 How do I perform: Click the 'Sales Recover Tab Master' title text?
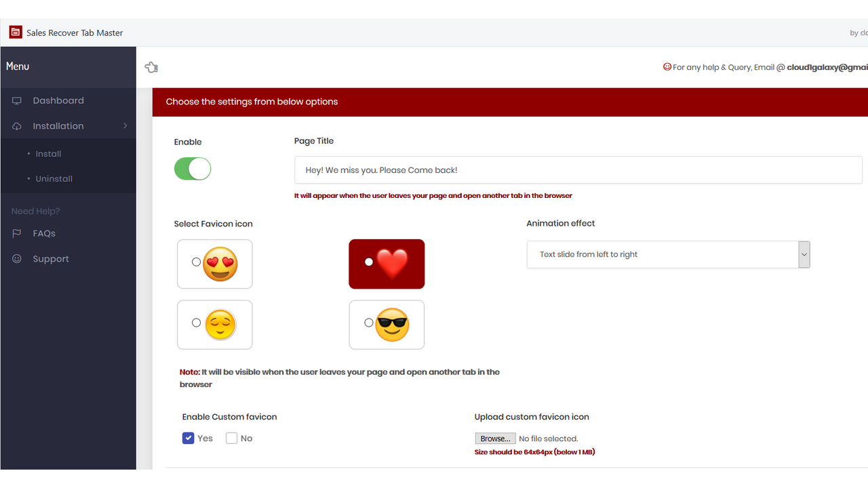pos(75,33)
